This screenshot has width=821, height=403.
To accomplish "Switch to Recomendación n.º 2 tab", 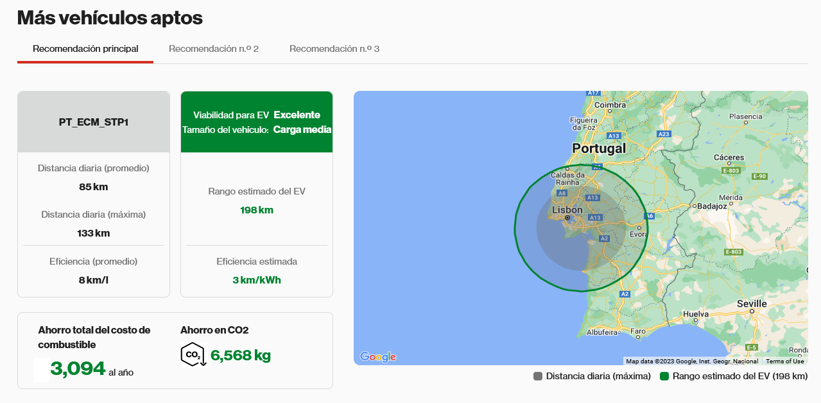I will pos(214,49).
